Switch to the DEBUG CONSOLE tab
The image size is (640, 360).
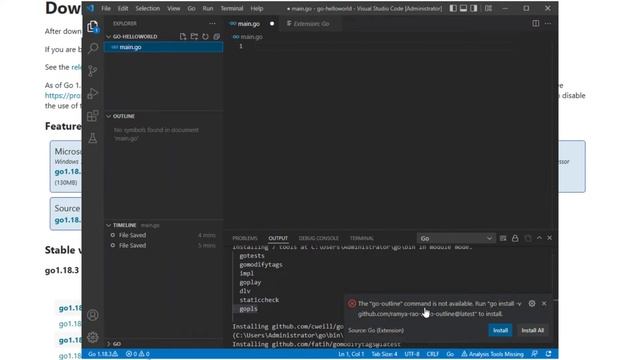[x=318, y=238]
